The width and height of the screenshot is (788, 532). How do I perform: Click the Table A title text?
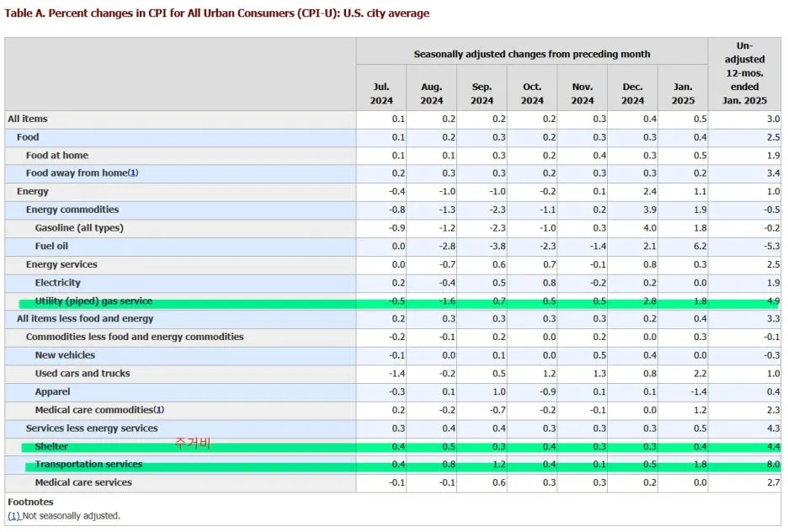point(217,13)
